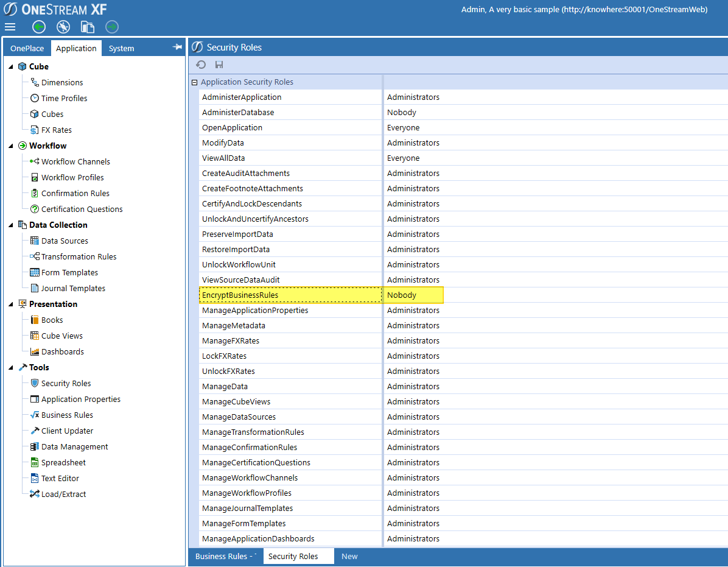Collapse Application Security Roles group
Screen dimensions: 728x567
coord(194,82)
